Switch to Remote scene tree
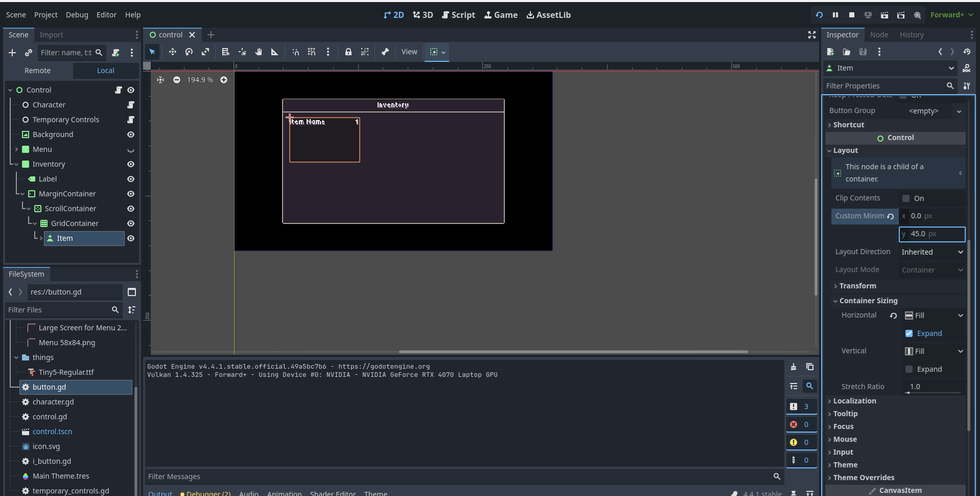Screen dimensions: 980x496 point(37,71)
